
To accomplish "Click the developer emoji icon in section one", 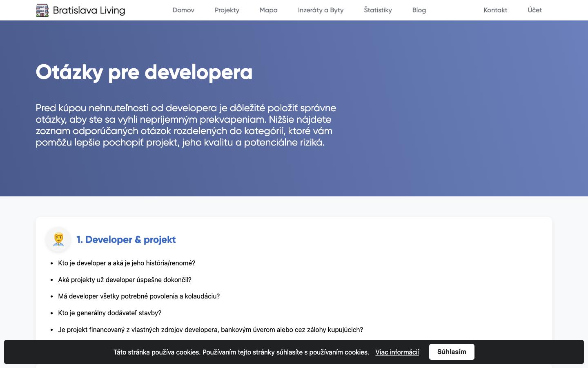I will [x=58, y=239].
